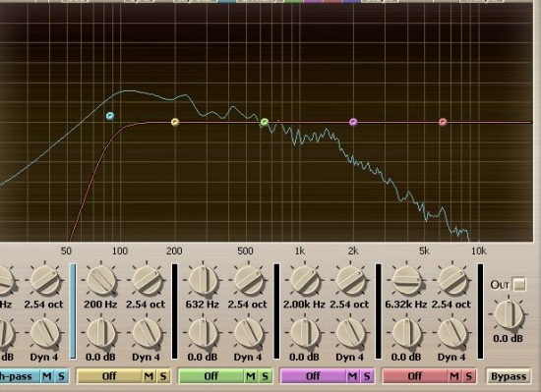Select the red 6.32 kHz band node
Image resolution: width=541 pixels, height=392 pixels.
[443, 122]
